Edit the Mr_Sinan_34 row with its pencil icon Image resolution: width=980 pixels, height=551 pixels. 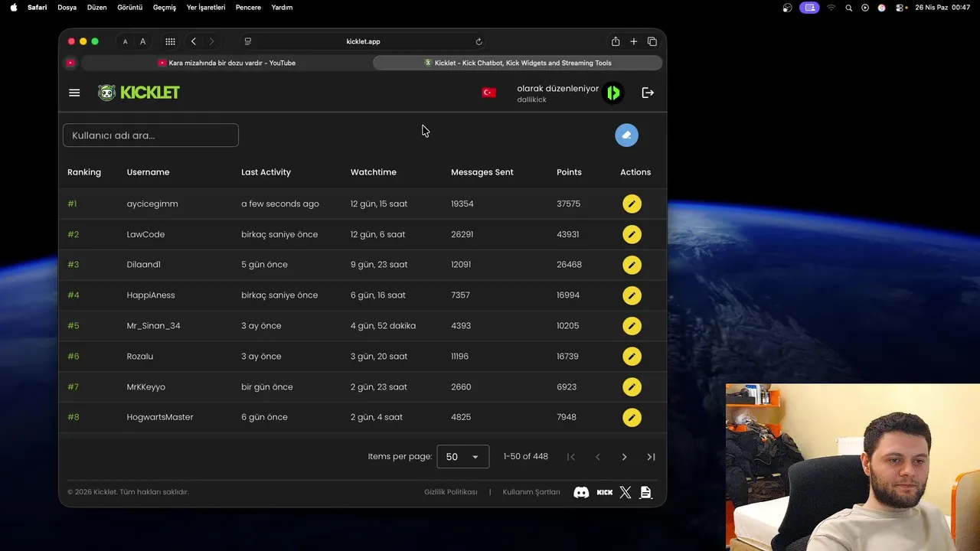(632, 326)
